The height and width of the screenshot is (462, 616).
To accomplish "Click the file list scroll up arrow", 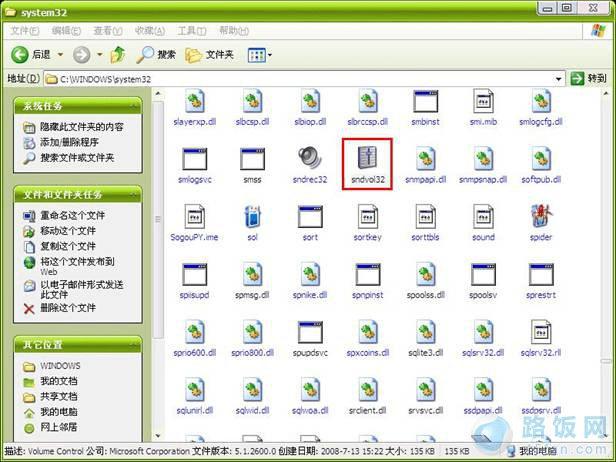I will tap(607, 94).
